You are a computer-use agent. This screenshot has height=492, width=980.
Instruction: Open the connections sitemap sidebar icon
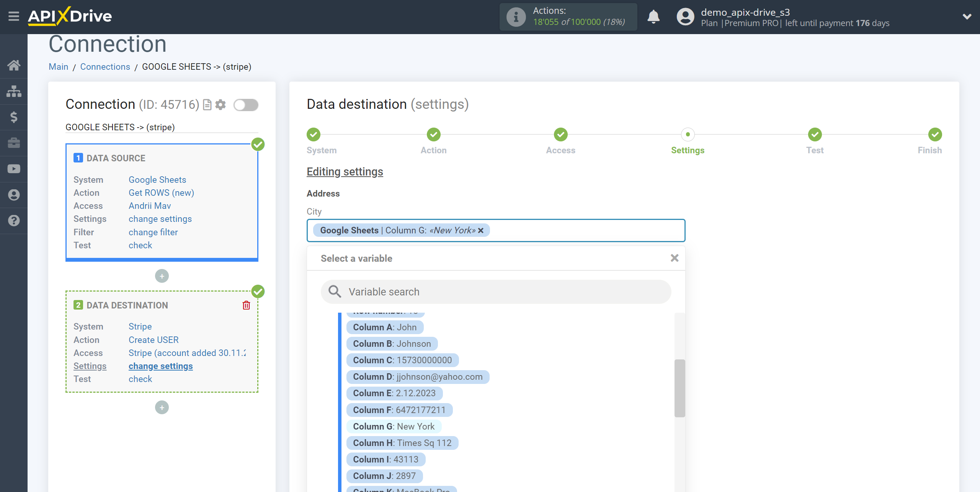(14, 91)
